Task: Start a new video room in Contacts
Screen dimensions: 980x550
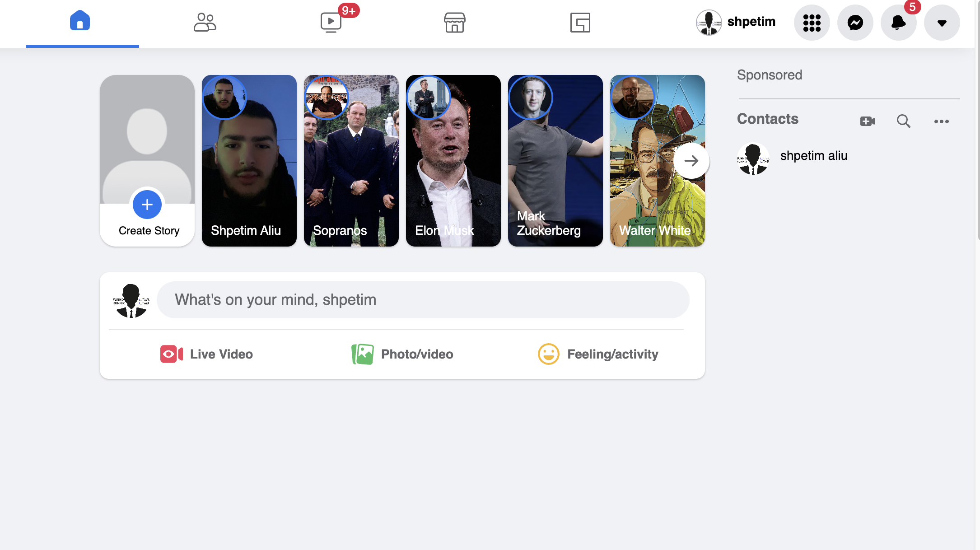Action: [867, 121]
